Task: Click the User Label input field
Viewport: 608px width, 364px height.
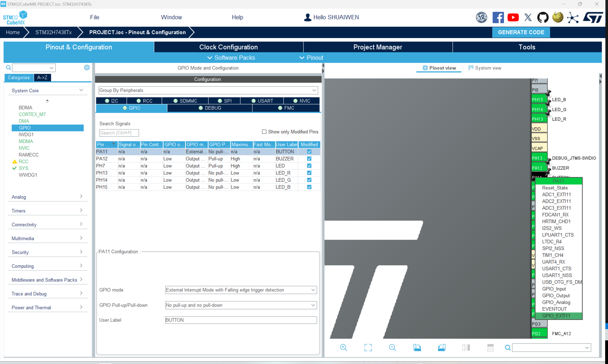Action: point(241,320)
